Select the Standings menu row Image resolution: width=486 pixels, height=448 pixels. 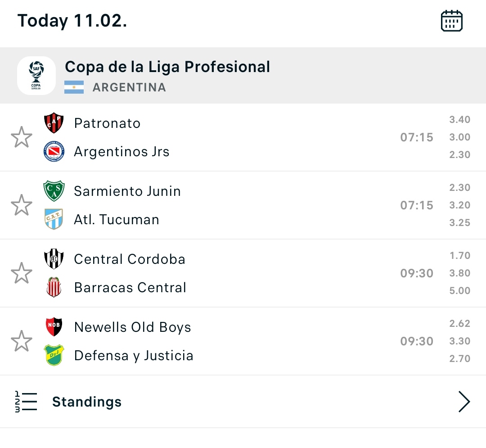click(x=243, y=402)
